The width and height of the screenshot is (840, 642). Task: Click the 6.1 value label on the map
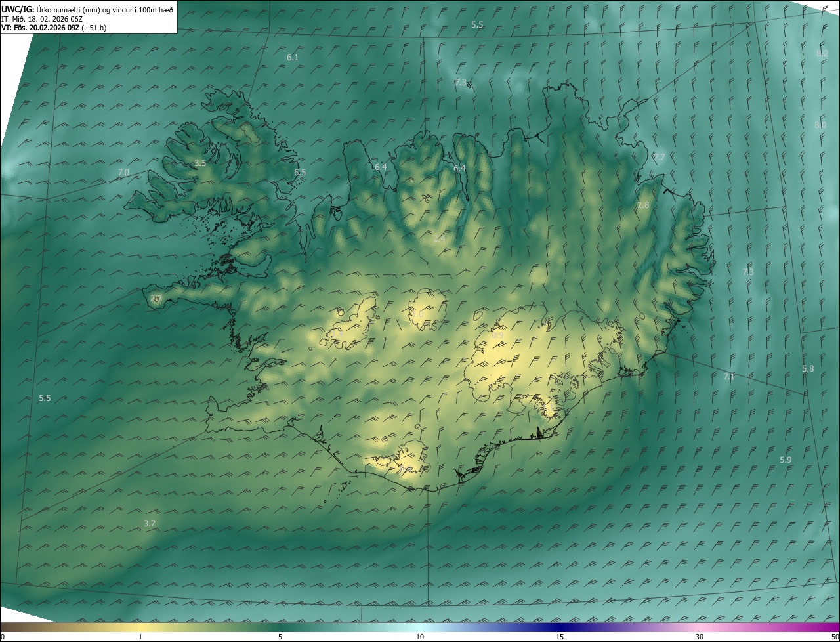click(293, 58)
